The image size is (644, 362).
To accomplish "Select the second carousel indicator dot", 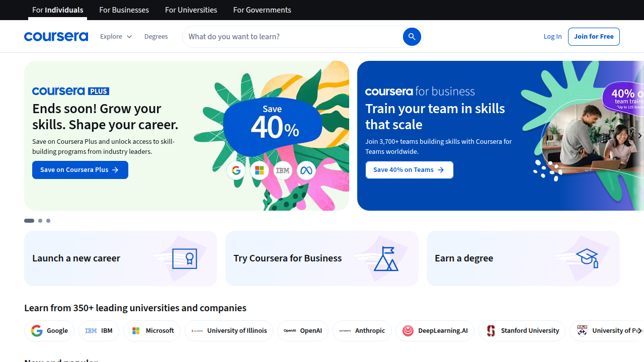I will click(40, 221).
